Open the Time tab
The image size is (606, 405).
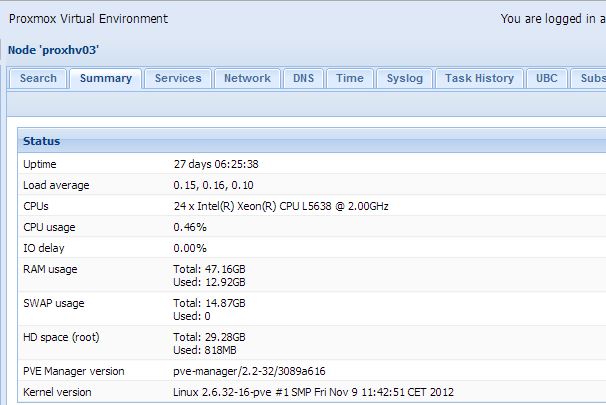(350, 78)
